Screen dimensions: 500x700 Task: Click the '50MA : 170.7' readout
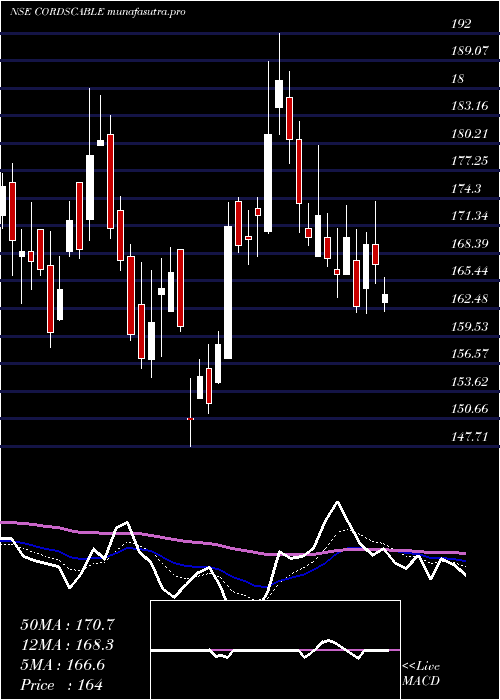pyautogui.click(x=69, y=625)
